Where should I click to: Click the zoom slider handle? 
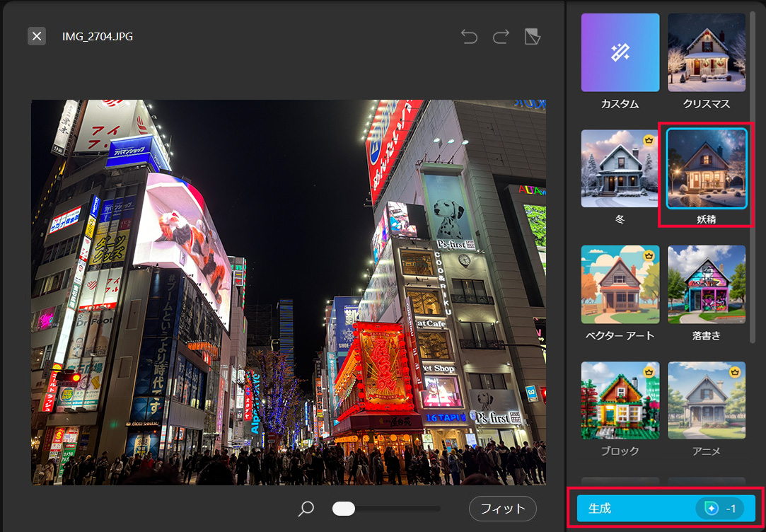(344, 509)
